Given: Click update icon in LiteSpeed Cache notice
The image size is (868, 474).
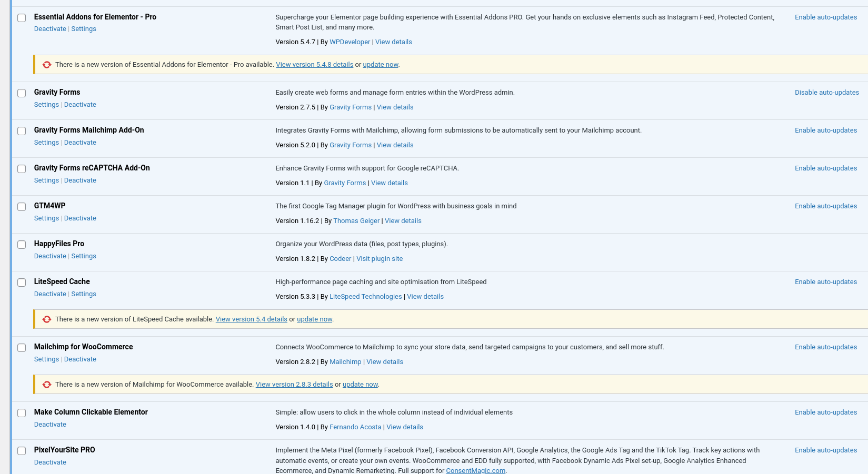Looking at the screenshot, I should click(47, 319).
